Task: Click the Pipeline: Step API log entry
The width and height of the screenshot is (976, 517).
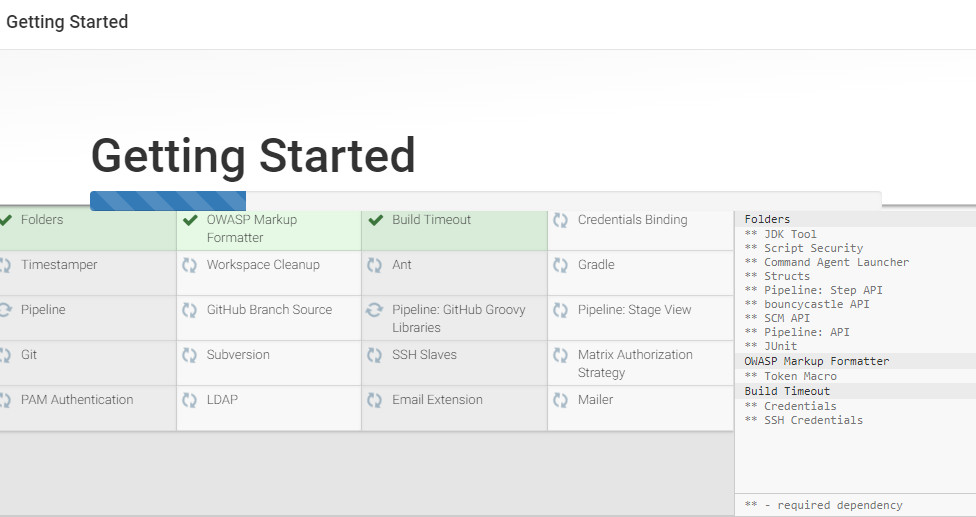Action: click(x=814, y=290)
